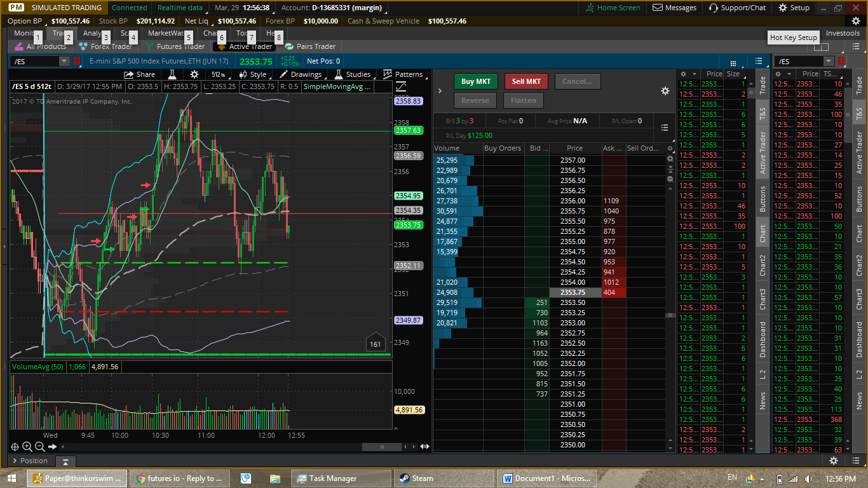Screen dimensions: 868x488
Task: Click the Buy MKT button
Action: [x=476, y=81]
